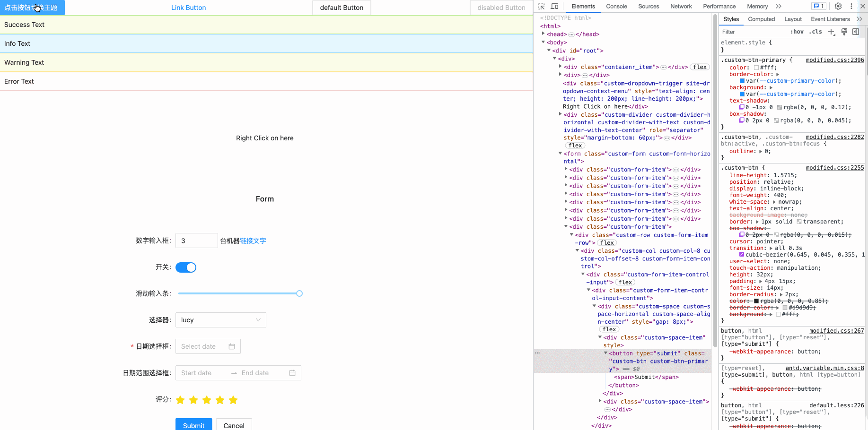Screen dimensions: 868x430
Task: Open the three-dot customize DevTools menu
Action: [x=851, y=6]
